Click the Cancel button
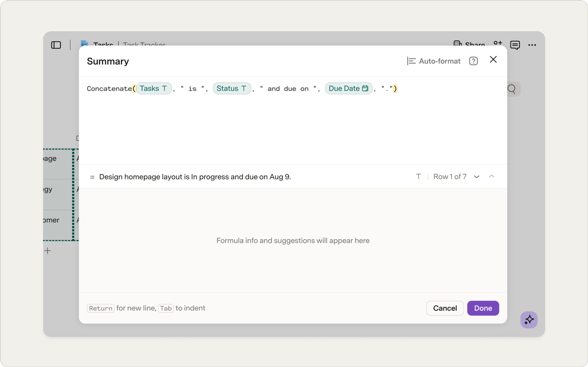The image size is (588, 367). pyautogui.click(x=445, y=308)
